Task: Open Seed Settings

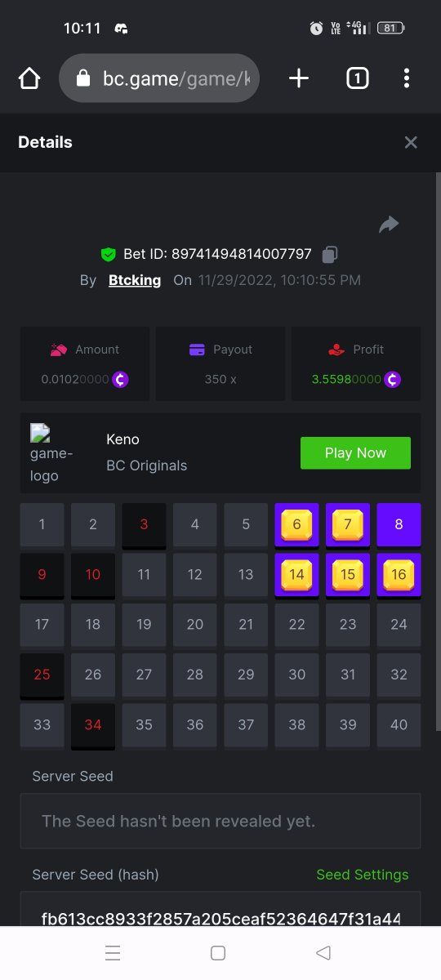Action: [363, 875]
